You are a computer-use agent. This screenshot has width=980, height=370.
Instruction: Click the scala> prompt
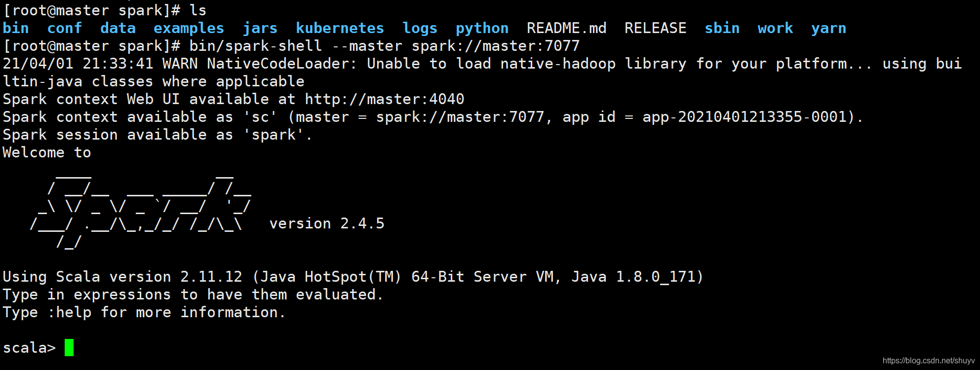tap(29, 348)
